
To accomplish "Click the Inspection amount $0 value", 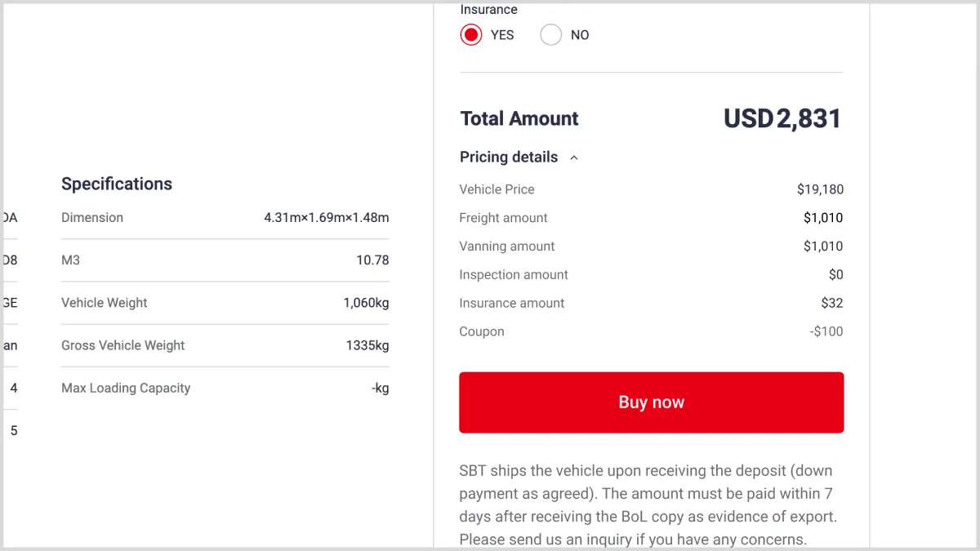I will pyautogui.click(x=835, y=275).
